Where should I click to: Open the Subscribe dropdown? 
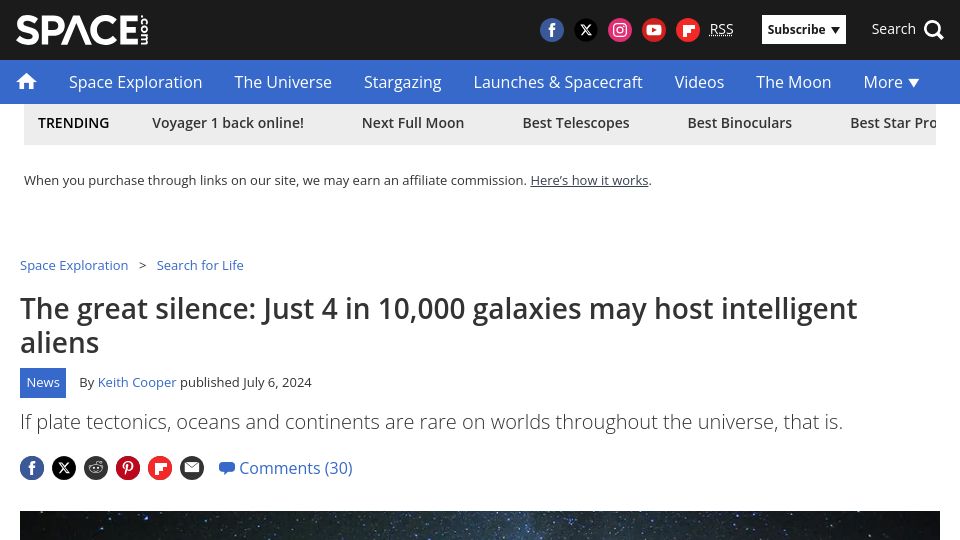pyautogui.click(x=803, y=29)
